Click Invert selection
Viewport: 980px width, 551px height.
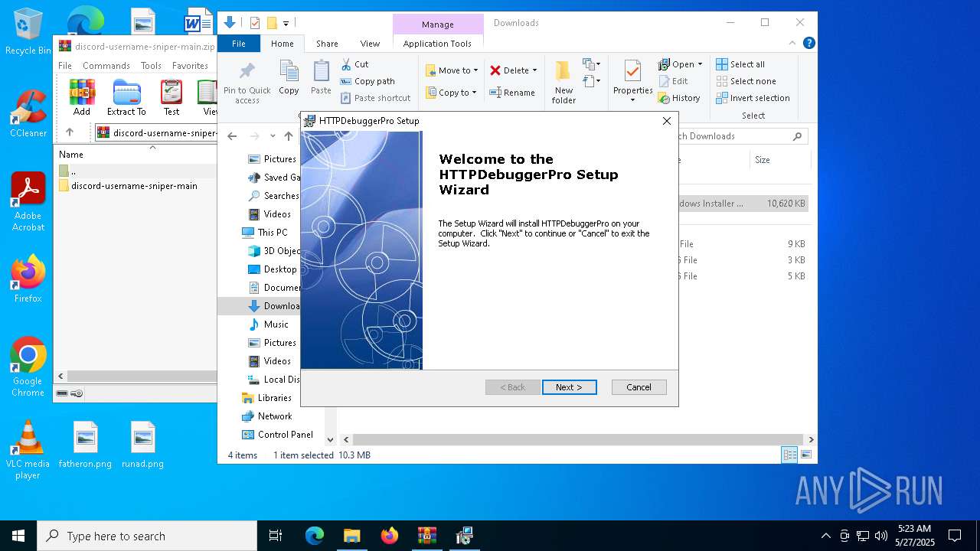coord(753,98)
